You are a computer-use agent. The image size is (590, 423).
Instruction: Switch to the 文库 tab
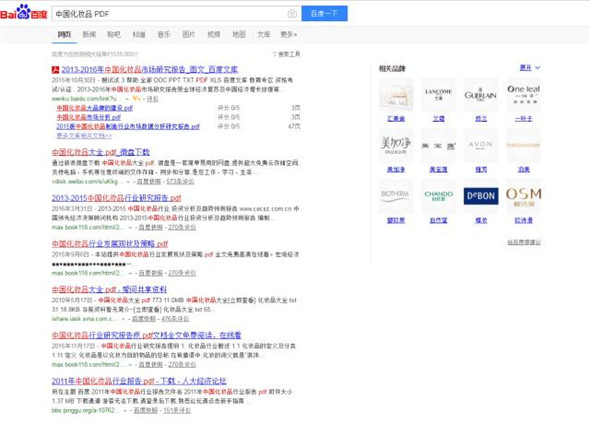[263, 34]
